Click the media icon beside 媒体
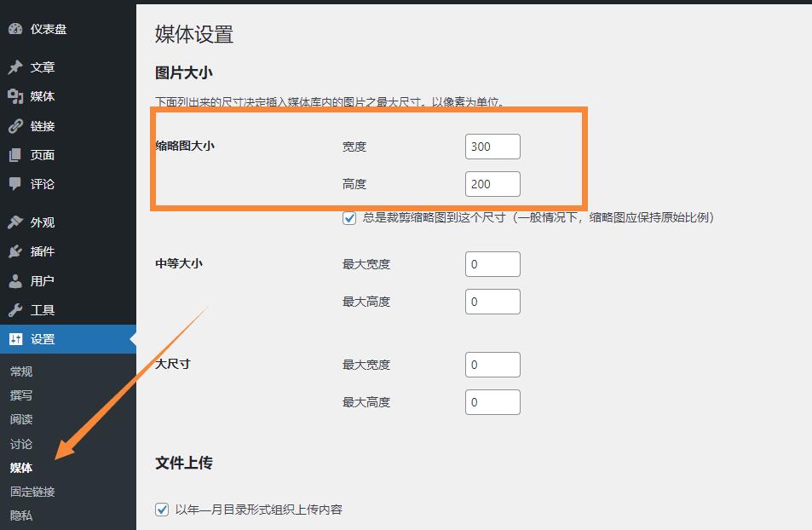812x530 pixels. pyautogui.click(x=15, y=96)
